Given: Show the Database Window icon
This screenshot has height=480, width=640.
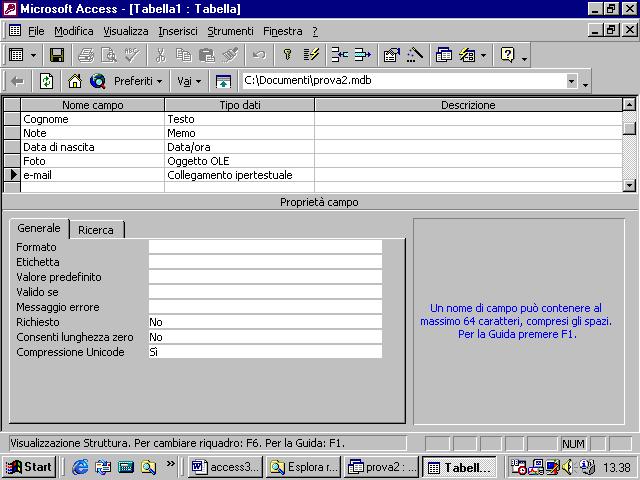Looking at the screenshot, I should [443, 55].
